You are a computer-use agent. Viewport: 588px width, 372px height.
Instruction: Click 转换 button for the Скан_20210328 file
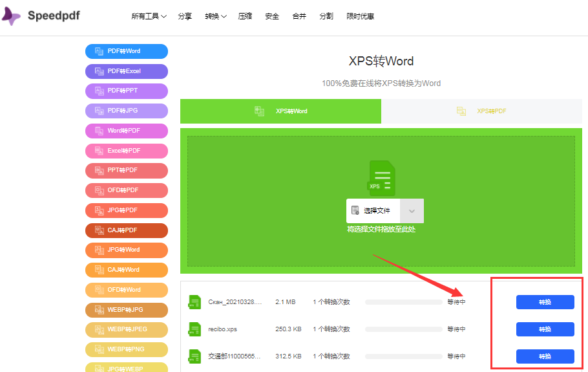point(545,302)
